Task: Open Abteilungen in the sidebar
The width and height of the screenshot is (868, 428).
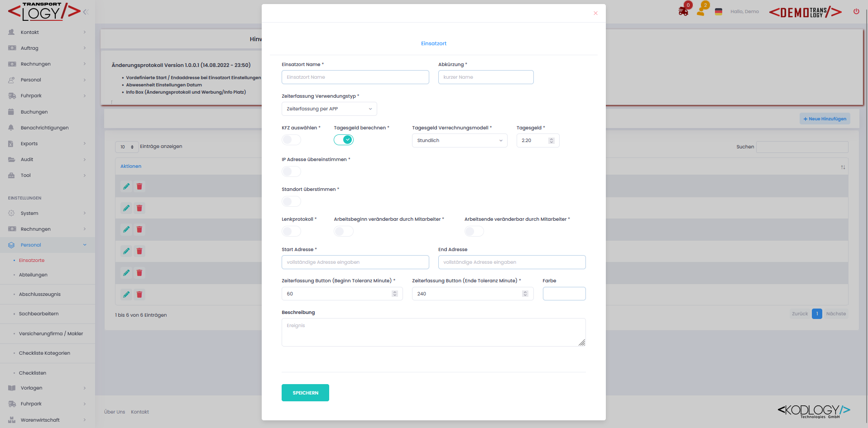Action: click(x=33, y=275)
